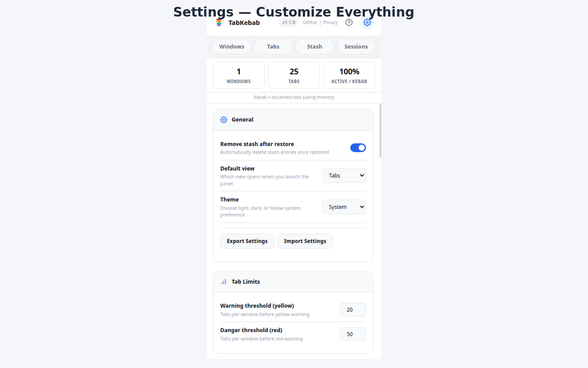The height and width of the screenshot is (368, 588).
Task: Open the Stash view
Action: 314,46
